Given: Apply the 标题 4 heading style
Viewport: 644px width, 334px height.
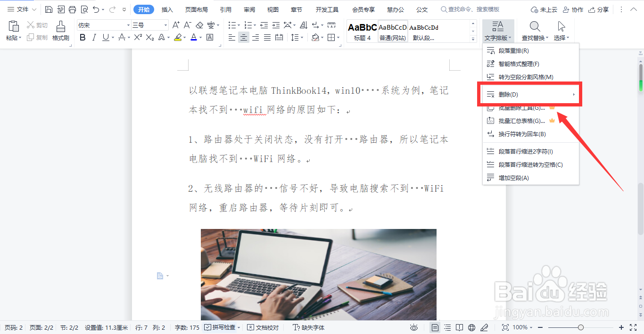Looking at the screenshot, I should pos(362,32).
